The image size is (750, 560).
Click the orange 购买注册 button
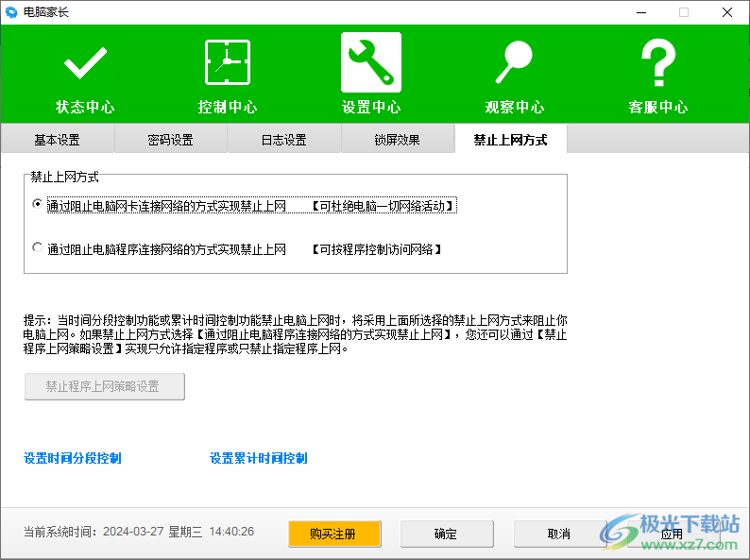(x=334, y=534)
